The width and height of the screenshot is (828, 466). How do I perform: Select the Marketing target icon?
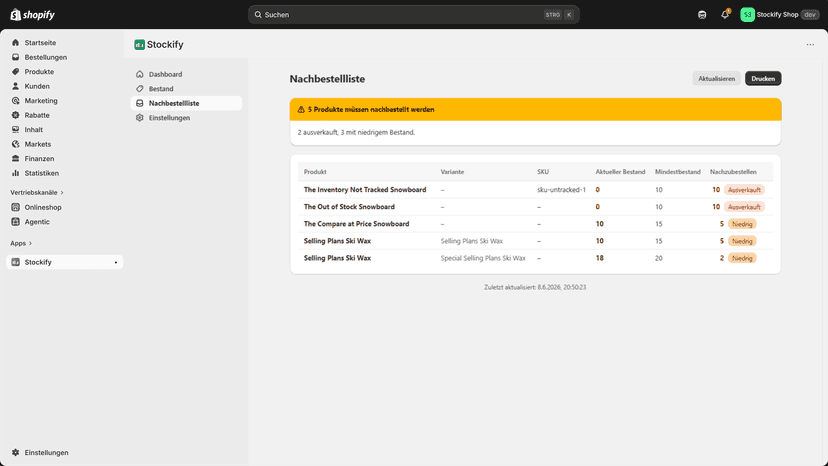pyautogui.click(x=15, y=100)
